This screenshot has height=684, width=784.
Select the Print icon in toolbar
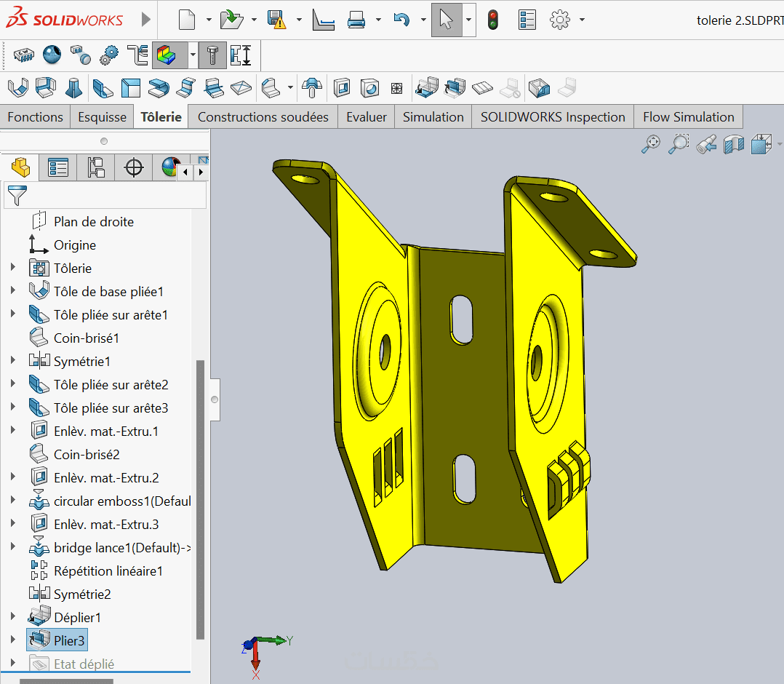356,20
